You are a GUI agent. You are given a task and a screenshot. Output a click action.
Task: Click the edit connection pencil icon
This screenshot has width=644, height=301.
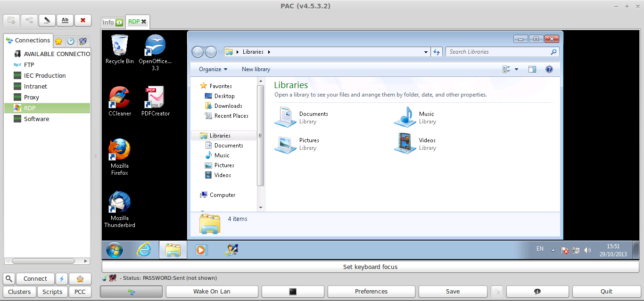(x=47, y=20)
